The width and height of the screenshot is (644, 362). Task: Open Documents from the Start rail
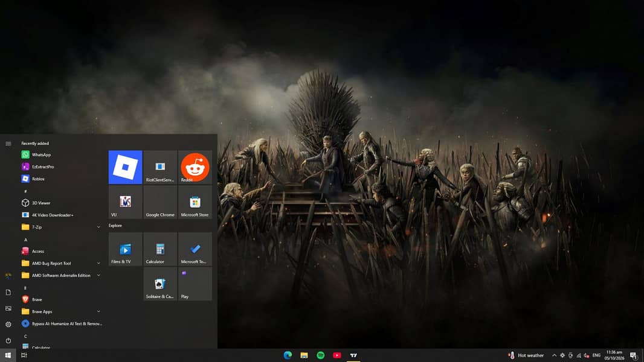8,292
